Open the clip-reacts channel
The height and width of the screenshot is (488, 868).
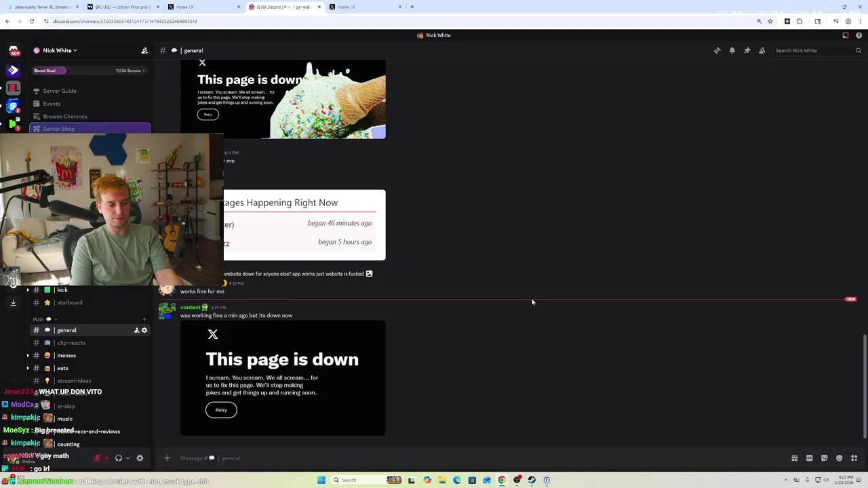[71, 343]
